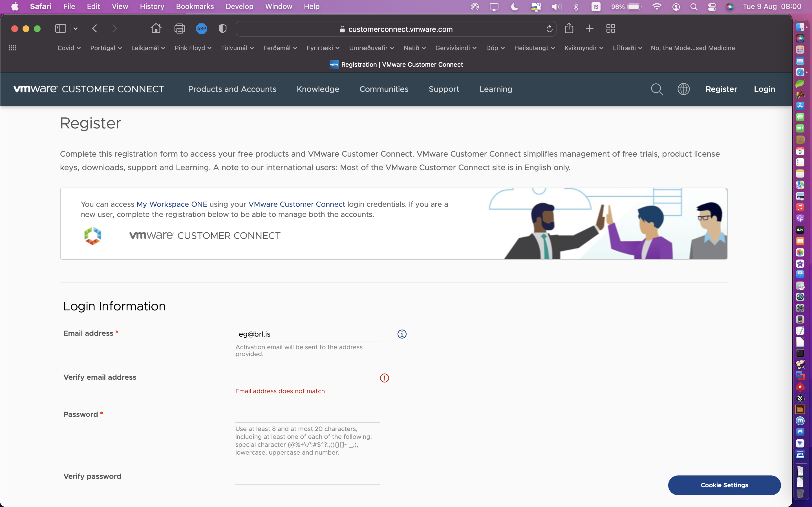
Task: Click the privacy shield icon
Action: pyautogui.click(x=222, y=29)
